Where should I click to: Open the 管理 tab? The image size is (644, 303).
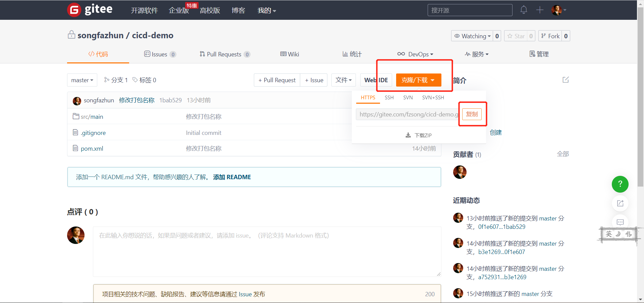coord(539,54)
